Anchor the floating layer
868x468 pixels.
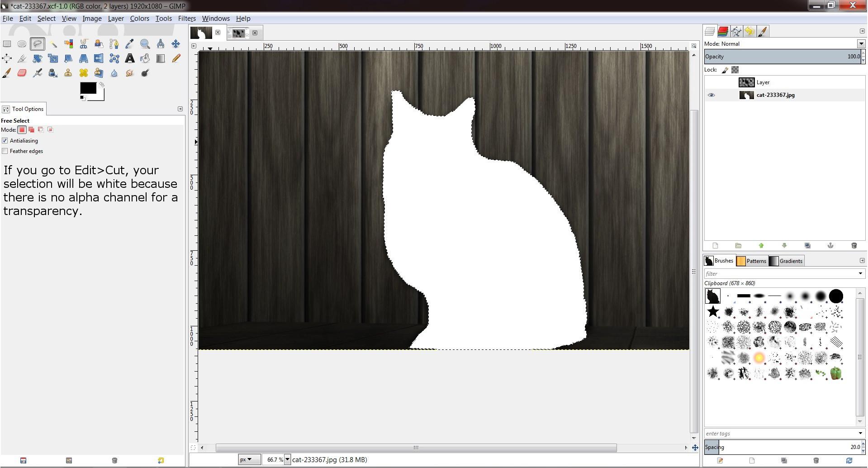(830, 246)
